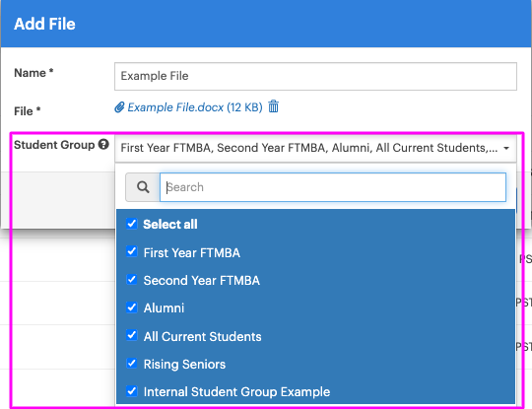The image size is (532, 409).
Task: Click the paperclip attachment icon
Action: [x=119, y=107]
